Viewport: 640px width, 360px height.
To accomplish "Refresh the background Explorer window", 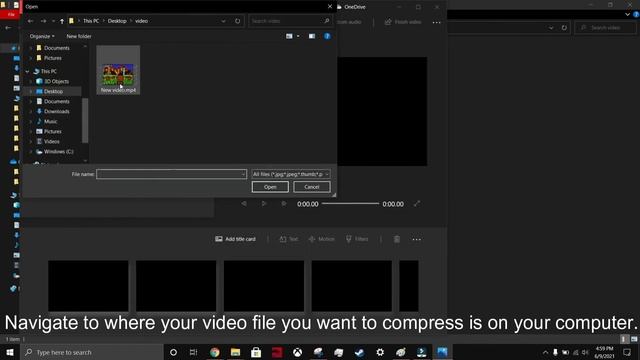I will (564, 28).
